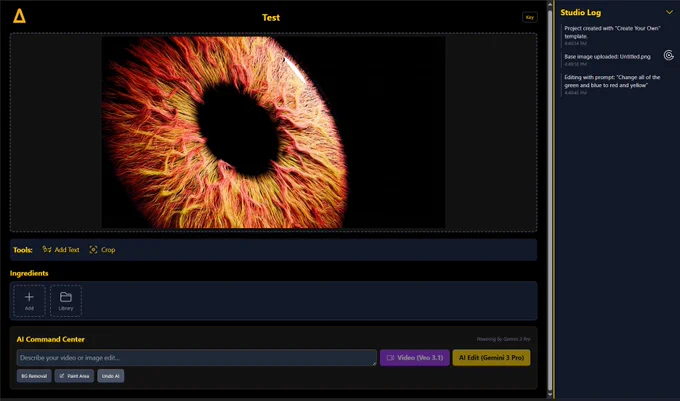Generate video with Veo 3.1 button
This screenshot has height=401, width=680.
[x=415, y=358]
